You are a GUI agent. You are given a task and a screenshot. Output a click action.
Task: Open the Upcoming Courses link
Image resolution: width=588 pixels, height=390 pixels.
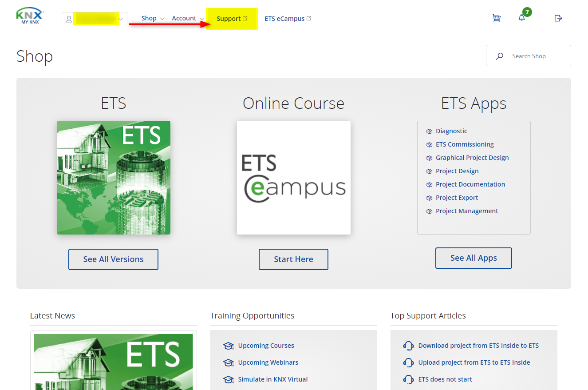point(266,346)
